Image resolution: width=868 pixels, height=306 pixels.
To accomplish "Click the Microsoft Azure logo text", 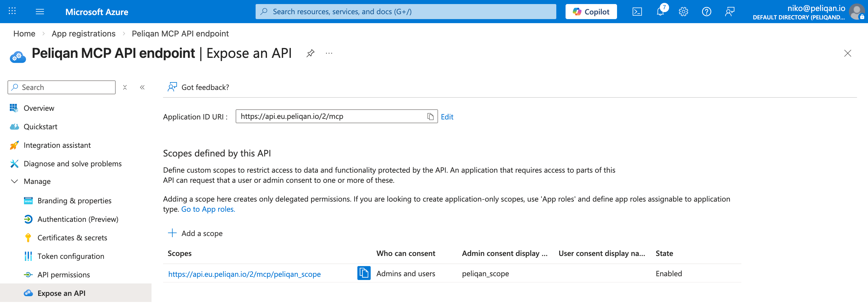I will tap(97, 12).
